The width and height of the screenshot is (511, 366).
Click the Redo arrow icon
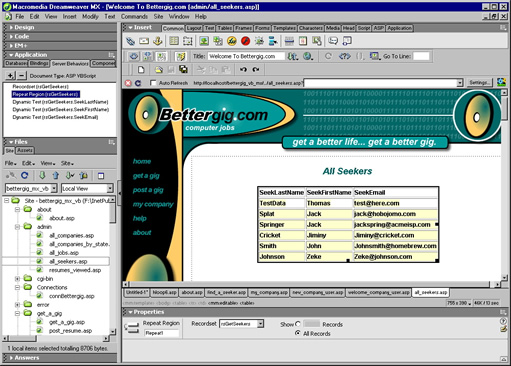click(x=256, y=70)
